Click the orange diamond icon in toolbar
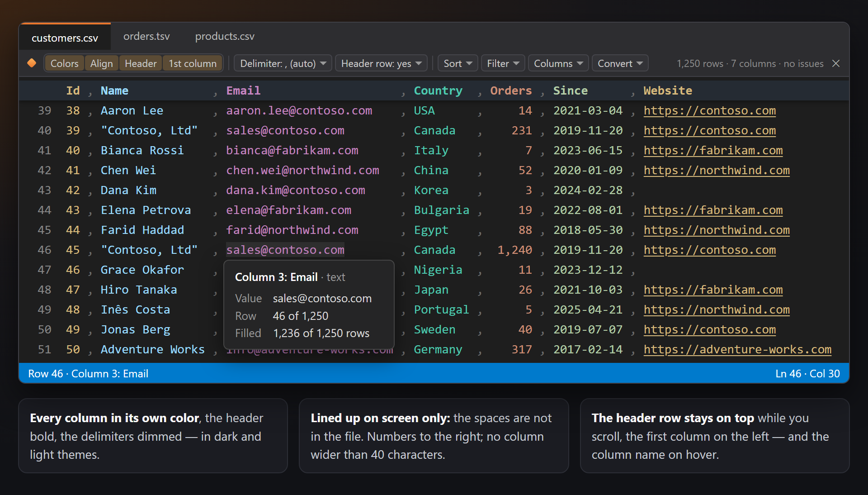This screenshot has width=868, height=495. tap(32, 63)
